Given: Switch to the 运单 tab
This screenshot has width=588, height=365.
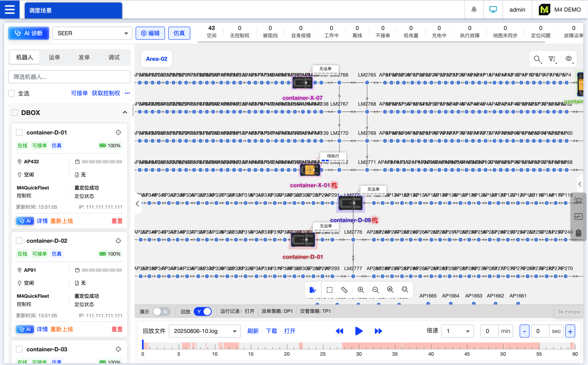Looking at the screenshot, I should pyautogui.click(x=54, y=57).
